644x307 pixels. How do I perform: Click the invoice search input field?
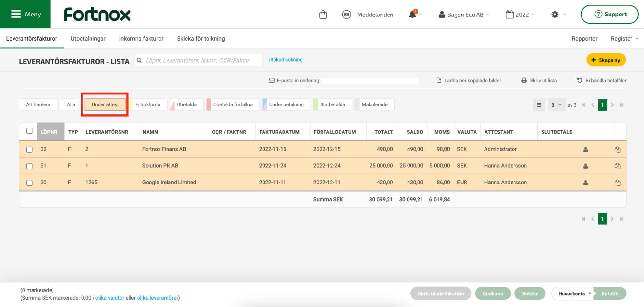click(x=198, y=60)
